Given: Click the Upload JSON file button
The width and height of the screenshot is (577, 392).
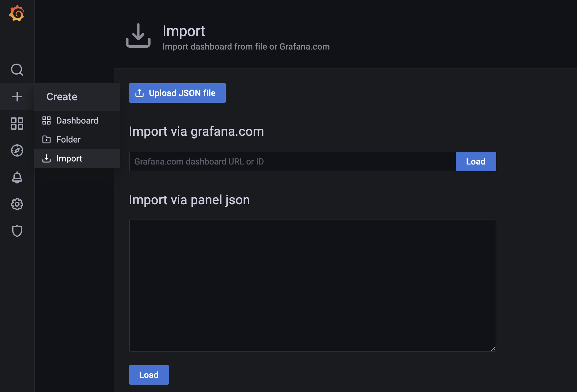Looking at the screenshot, I should (x=177, y=93).
